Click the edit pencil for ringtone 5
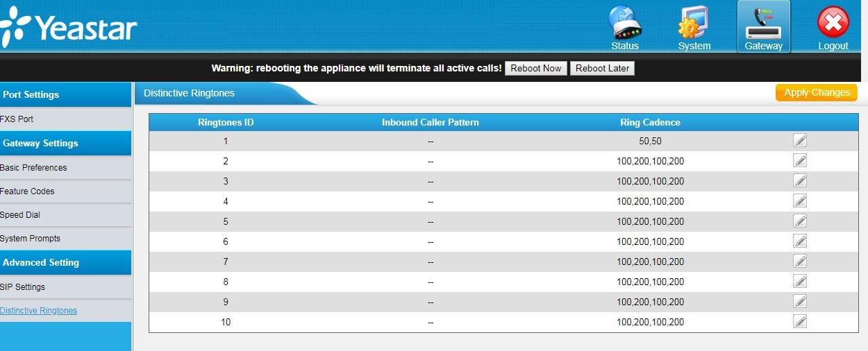Image resolution: width=868 pixels, height=351 pixels. pos(800,221)
